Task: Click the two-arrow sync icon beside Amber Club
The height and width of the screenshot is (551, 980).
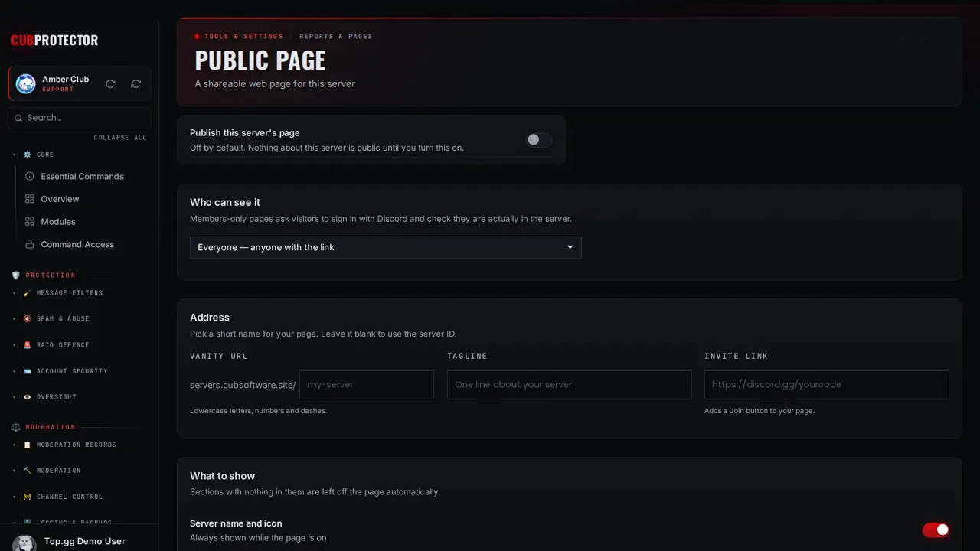Action: click(x=136, y=84)
